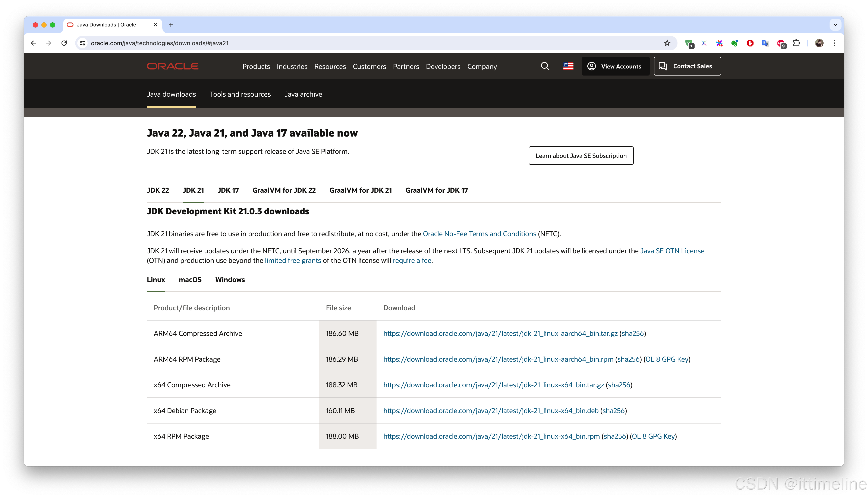Open Chrome three-dot menu
Screen dimensions: 868x498
[834, 43]
